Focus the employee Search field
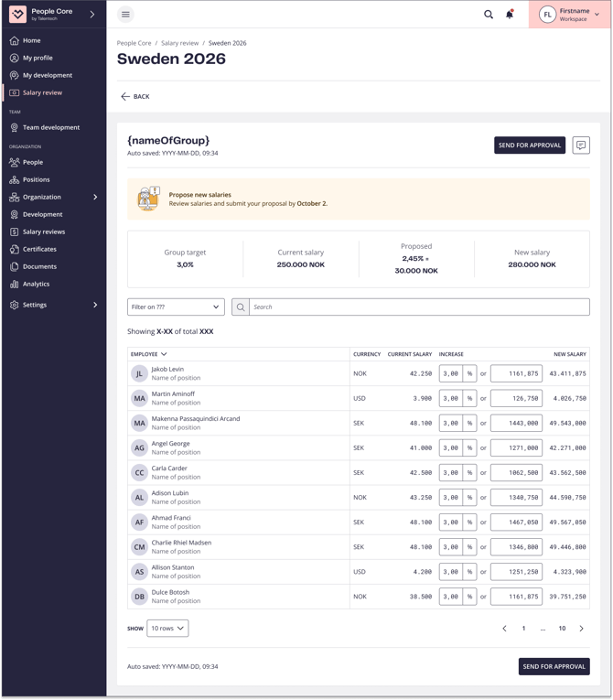Viewport: 613px width, 700px height. [419, 307]
